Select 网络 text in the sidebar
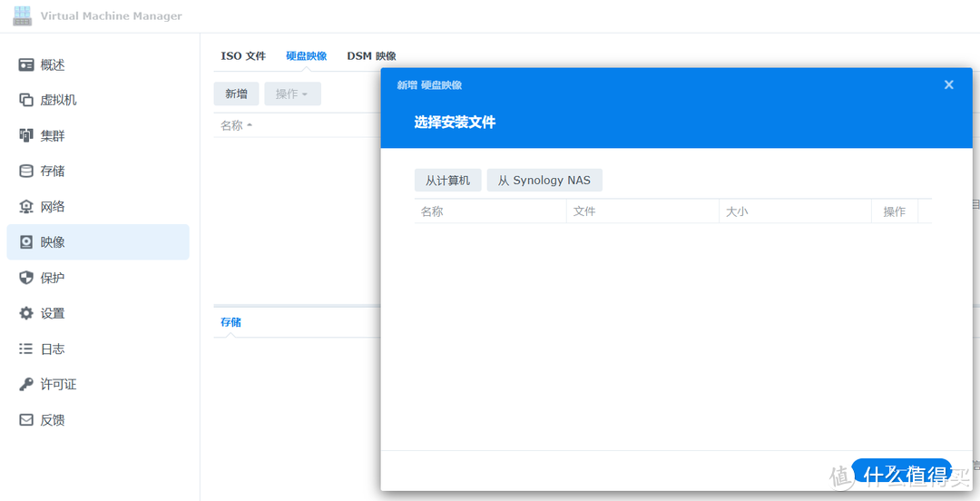Image resolution: width=980 pixels, height=501 pixels. (53, 206)
